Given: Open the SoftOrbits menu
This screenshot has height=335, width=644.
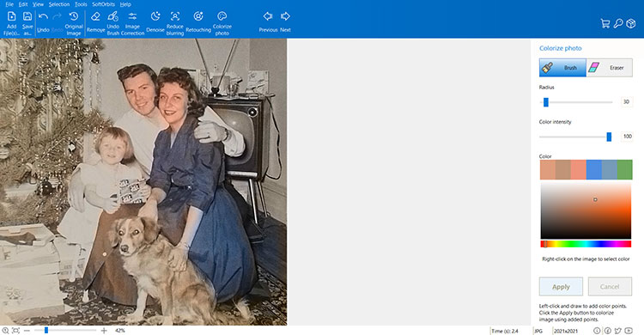Looking at the screenshot, I should (x=103, y=4).
